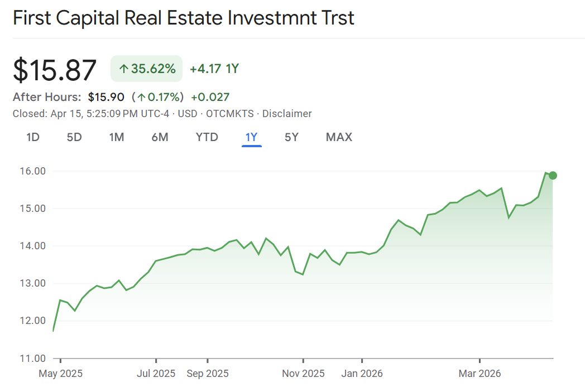Click the $15.87 current price
Screen dimensions: 585x392
coord(55,70)
